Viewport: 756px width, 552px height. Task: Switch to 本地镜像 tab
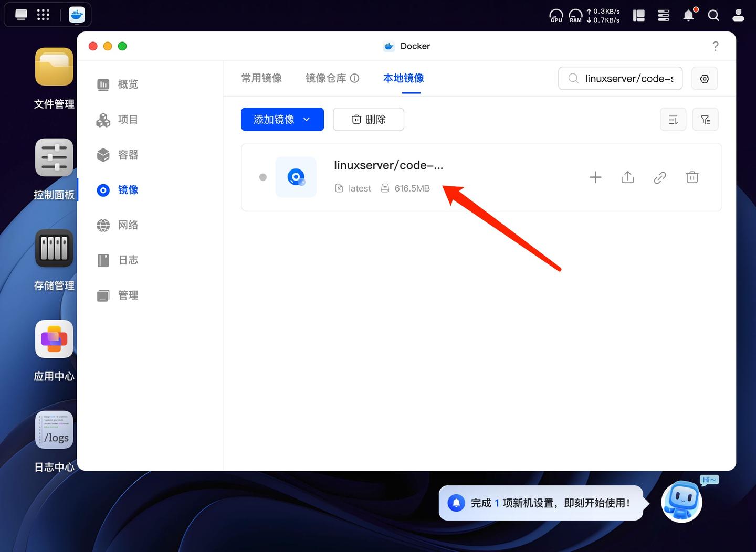[404, 78]
